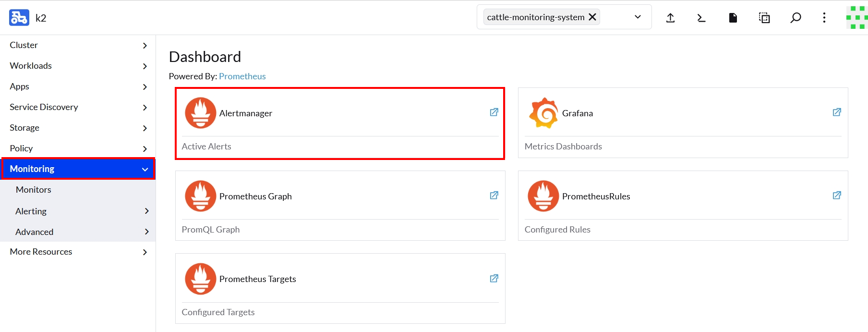The width and height of the screenshot is (868, 332).
Task: Click the k2 cluster name
Action: 41,18
